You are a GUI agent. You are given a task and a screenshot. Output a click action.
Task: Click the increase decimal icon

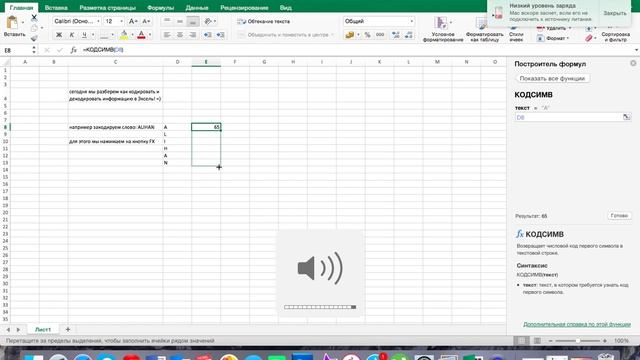396,35
